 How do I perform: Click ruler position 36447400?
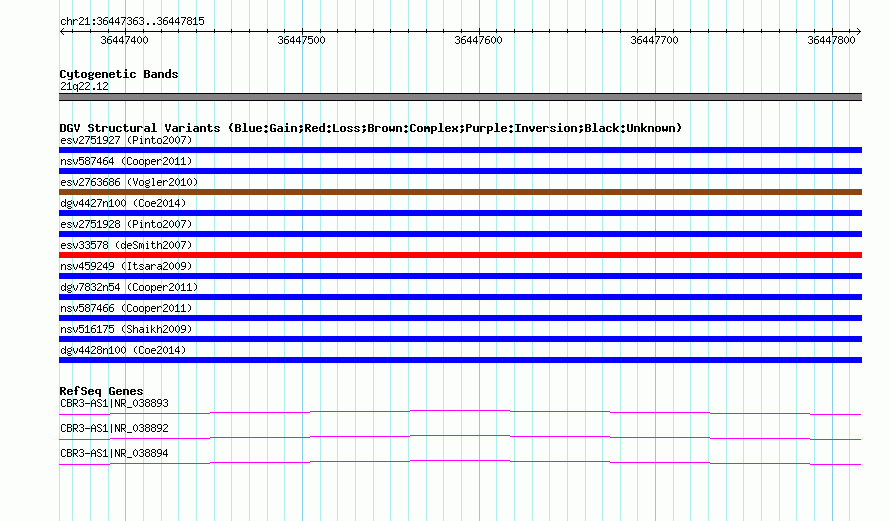(x=124, y=40)
